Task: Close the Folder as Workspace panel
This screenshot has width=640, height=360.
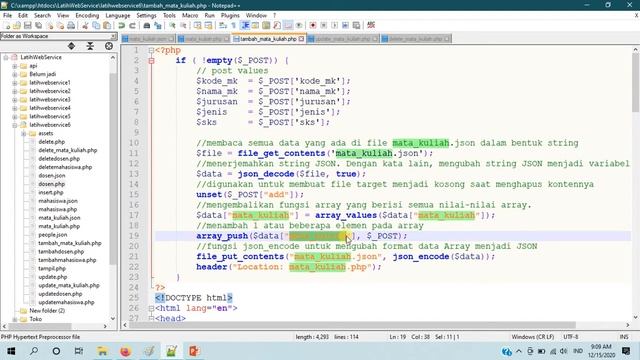Action: click(113, 36)
